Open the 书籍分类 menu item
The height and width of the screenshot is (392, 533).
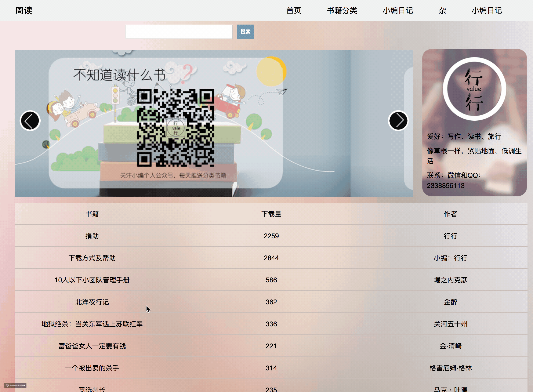(x=342, y=10)
